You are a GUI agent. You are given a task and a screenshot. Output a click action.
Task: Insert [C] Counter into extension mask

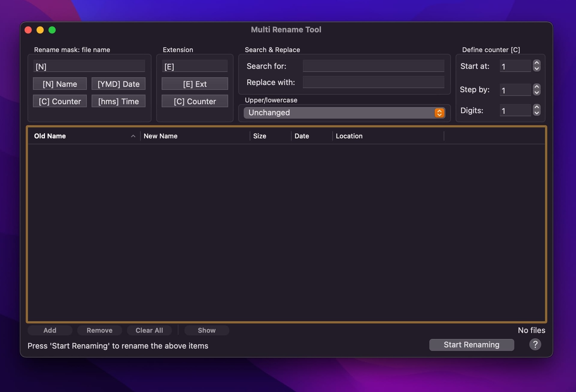tap(195, 101)
